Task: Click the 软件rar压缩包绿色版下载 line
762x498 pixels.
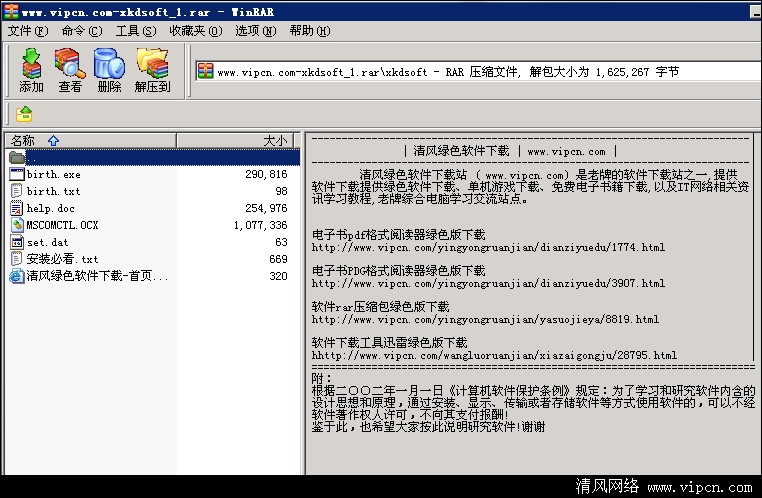Action: tap(381, 307)
